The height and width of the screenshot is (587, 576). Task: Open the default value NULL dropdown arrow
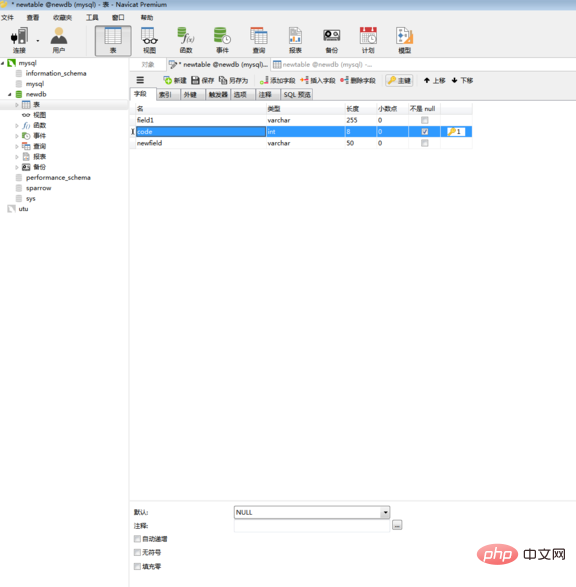point(385,513)
